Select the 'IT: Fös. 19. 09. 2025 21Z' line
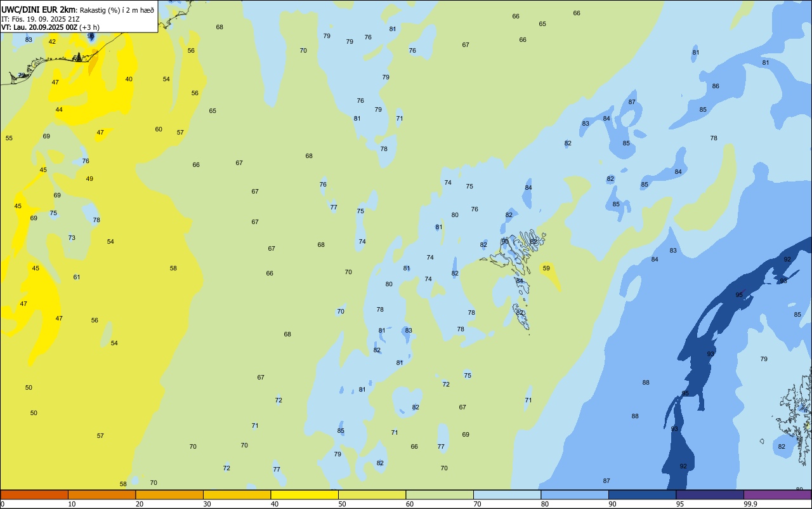Screen dimensions: 812x509 tap(40, 19)
